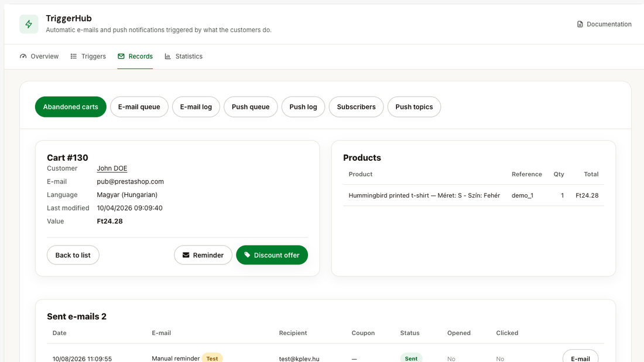This screenshot has width=644, height=362.
Task: Open the Subscribers list
Action: (356, 106)
